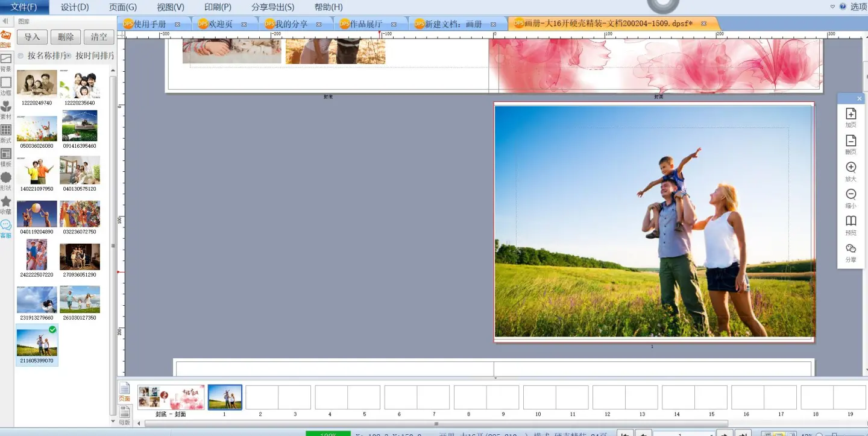Click the 导入 import button
This screenshot has width=868, height=436.
[32, 37]
